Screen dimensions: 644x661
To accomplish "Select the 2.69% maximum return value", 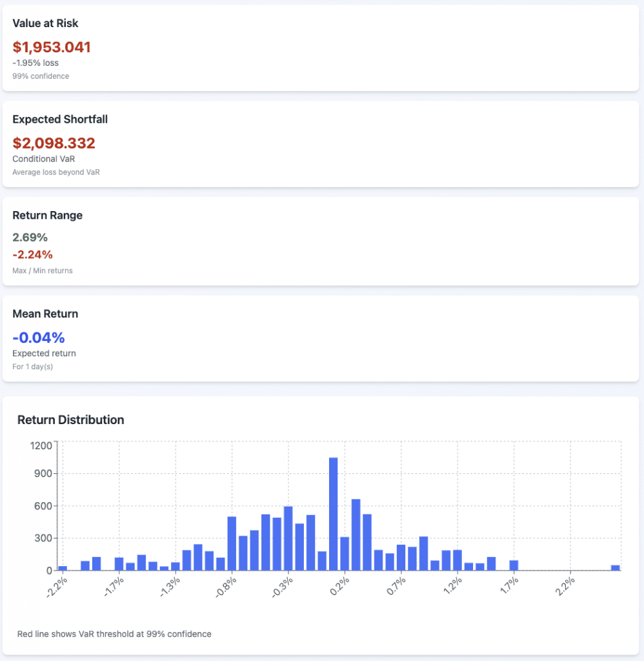I will click(30, 238).
